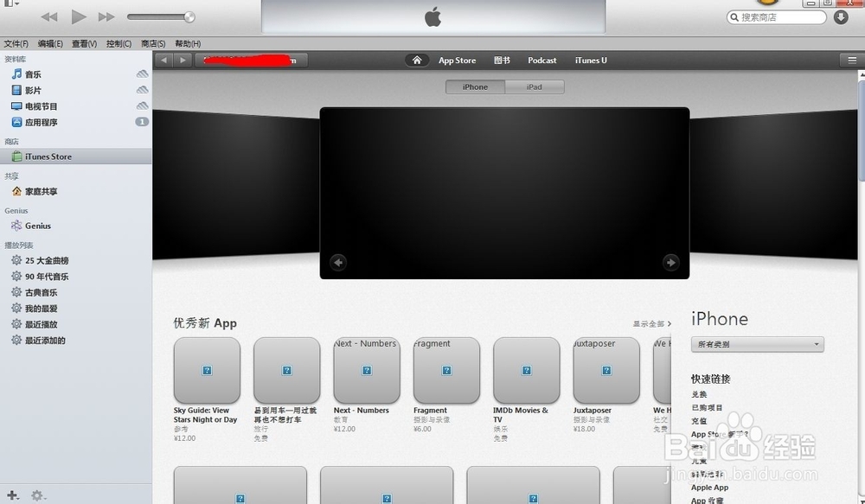Click the Sky Guide: View Stars title
Image resolution: width=865 pixels, height=504 pixels.
205,415
